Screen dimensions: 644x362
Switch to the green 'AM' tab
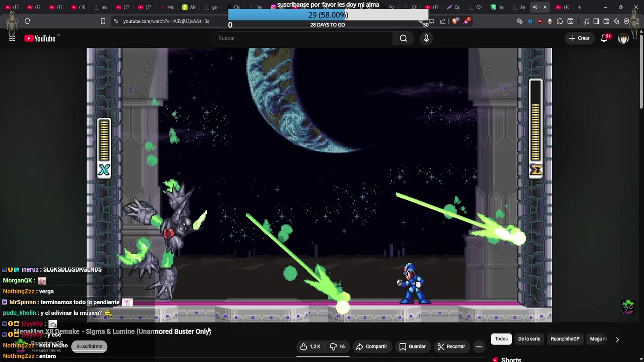pos(189,7)
